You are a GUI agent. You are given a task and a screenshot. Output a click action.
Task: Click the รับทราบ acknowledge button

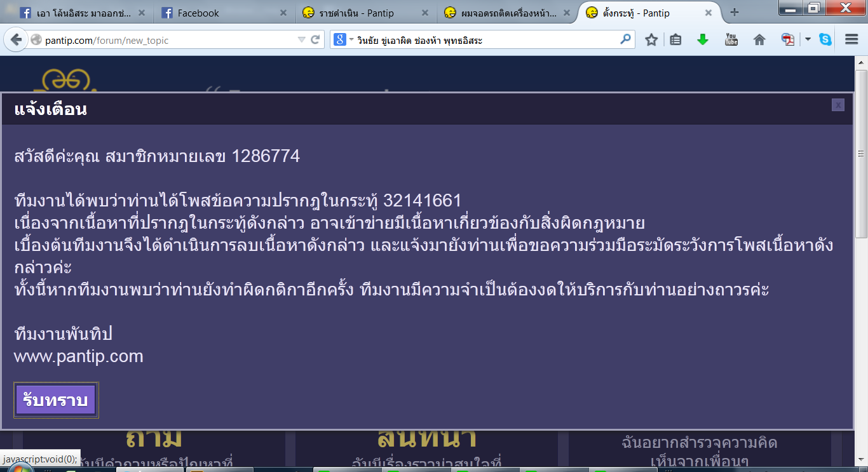[x=55, y=400]
